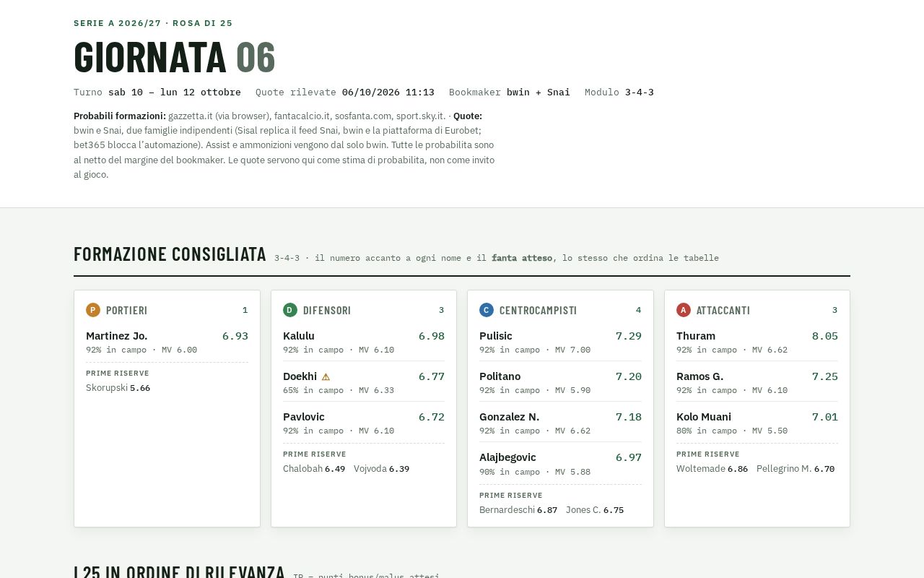Select midfielder Pulisic

click(496, 336)
